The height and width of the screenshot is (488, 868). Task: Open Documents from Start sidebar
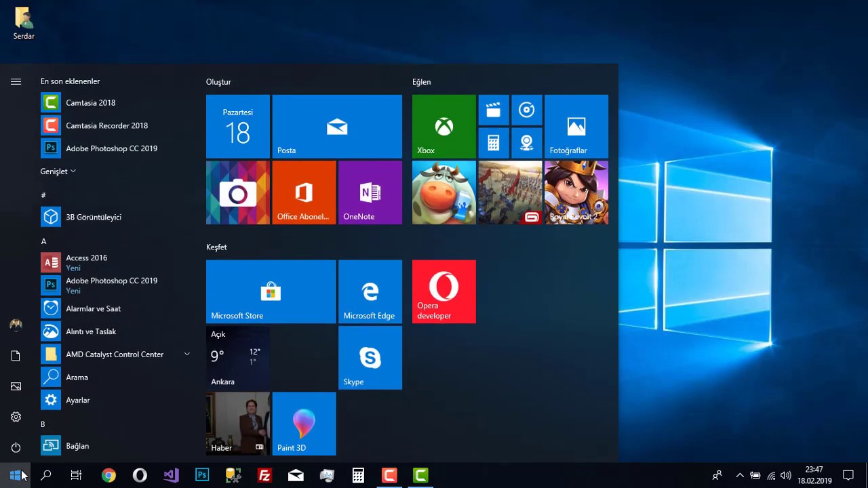click(16, 356)
